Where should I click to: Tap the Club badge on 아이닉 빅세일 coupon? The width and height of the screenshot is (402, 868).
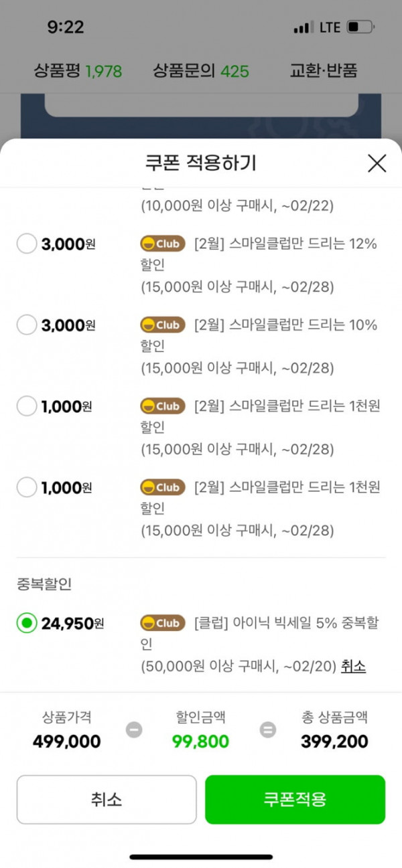pyautogui.click(x=163, y=623)
